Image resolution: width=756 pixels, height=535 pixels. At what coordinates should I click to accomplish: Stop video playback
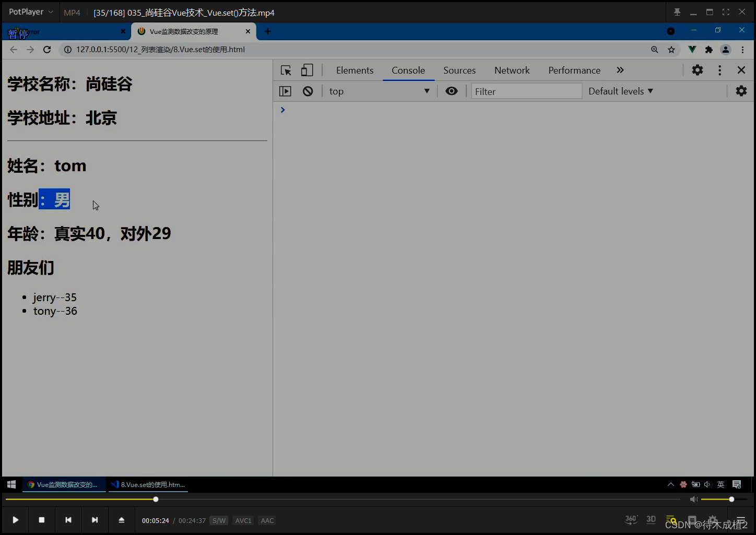coord(42,520)
